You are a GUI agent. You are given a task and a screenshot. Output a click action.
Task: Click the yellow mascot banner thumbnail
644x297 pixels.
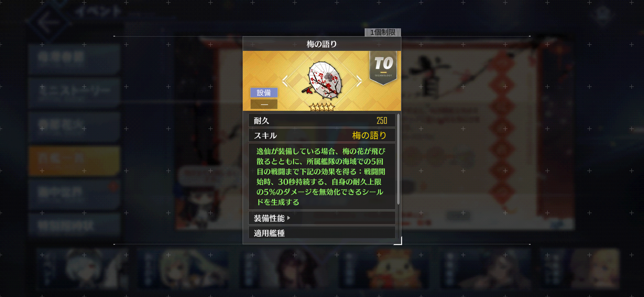coord(383,269)
